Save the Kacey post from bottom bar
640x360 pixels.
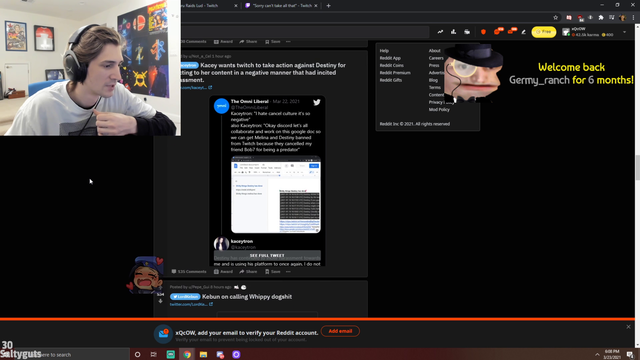coord(273,271)
